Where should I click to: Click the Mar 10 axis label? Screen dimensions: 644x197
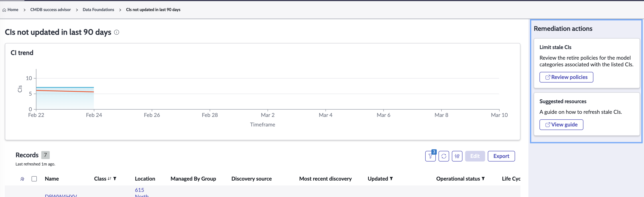coord(499,115)
